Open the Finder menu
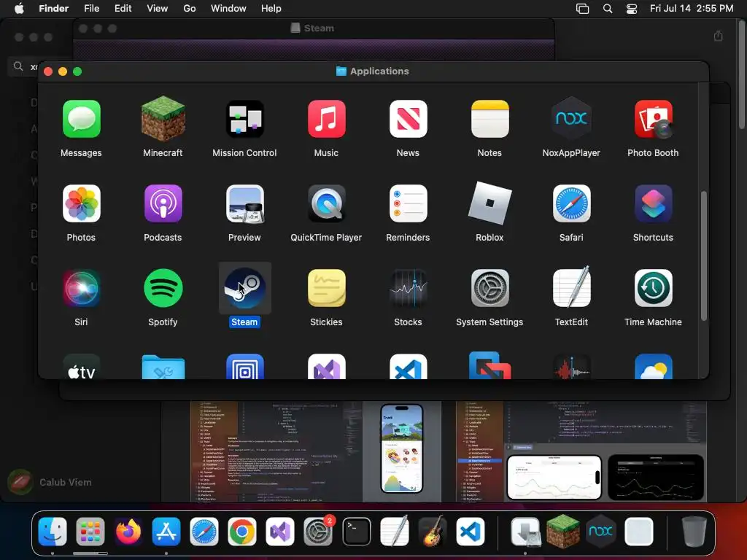Screen dimensions: 747x560 [53, 9]
